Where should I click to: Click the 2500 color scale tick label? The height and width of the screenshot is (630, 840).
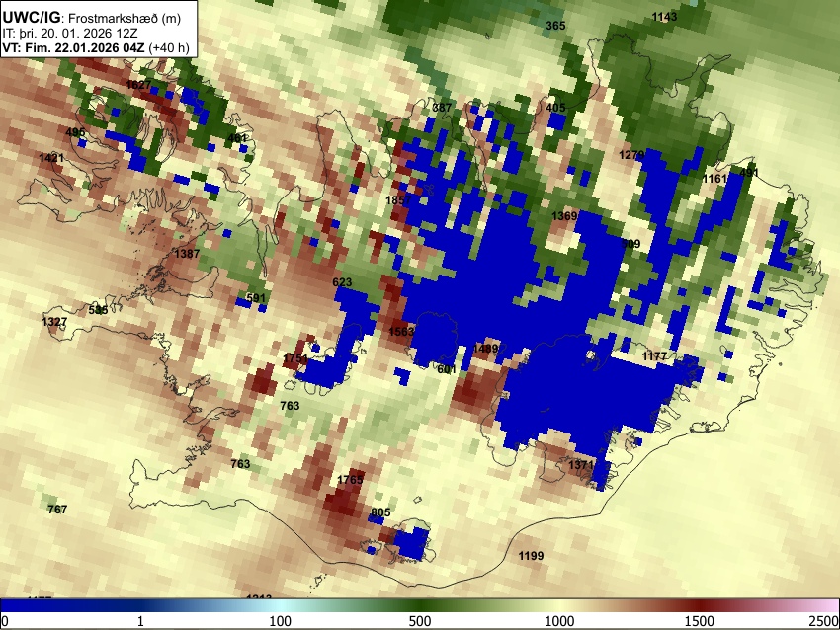(824, 621)
